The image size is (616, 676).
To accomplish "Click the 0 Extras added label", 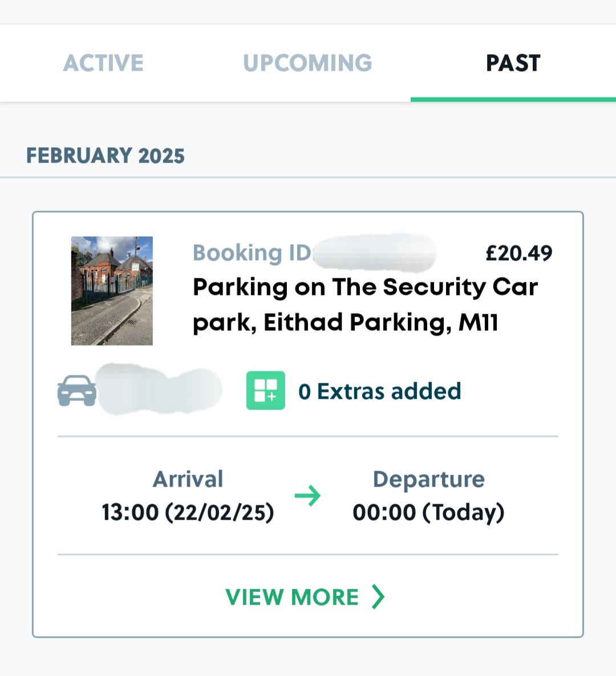I will pos(379,391).
